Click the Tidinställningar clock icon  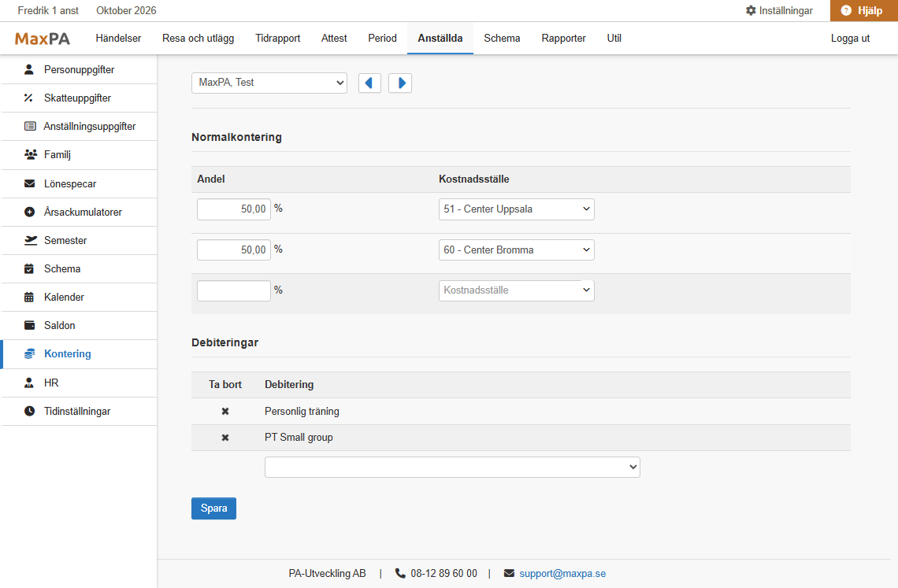tap(29, 411)
